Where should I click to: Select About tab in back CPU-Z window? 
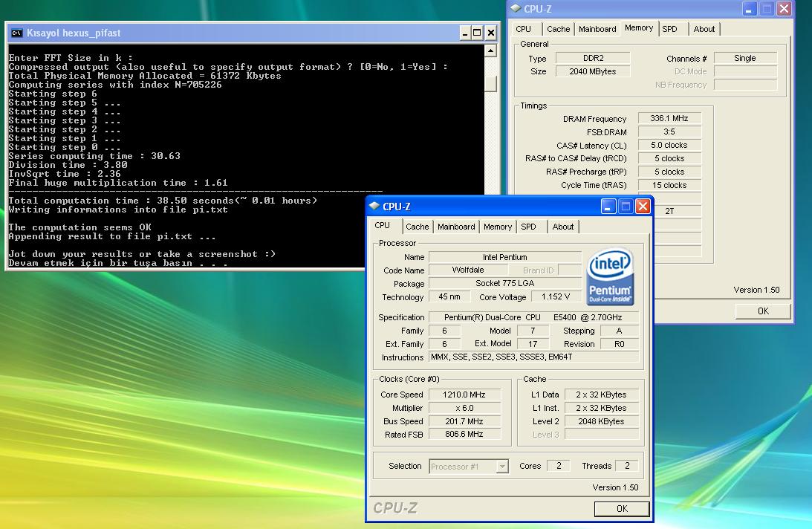(704, 29)
